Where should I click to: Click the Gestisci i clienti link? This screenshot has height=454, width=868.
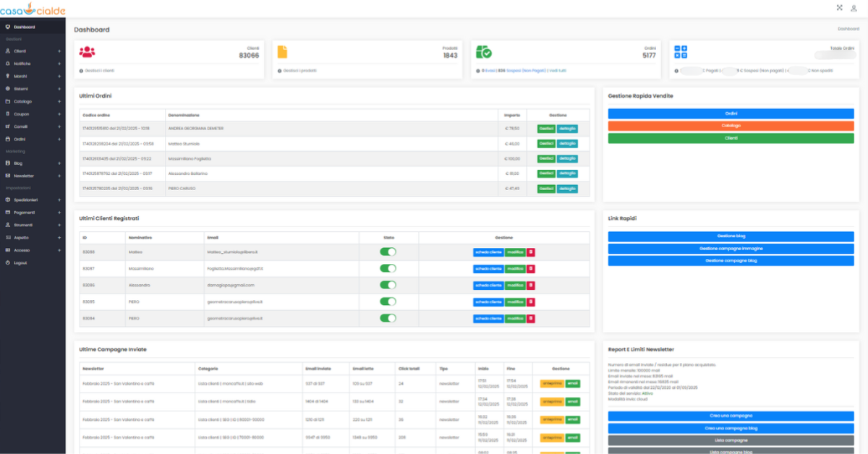click(99, 71)
